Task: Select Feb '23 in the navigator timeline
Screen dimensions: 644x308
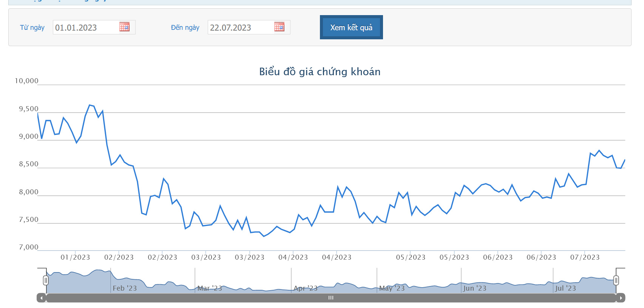Action: tap(125, 288)
